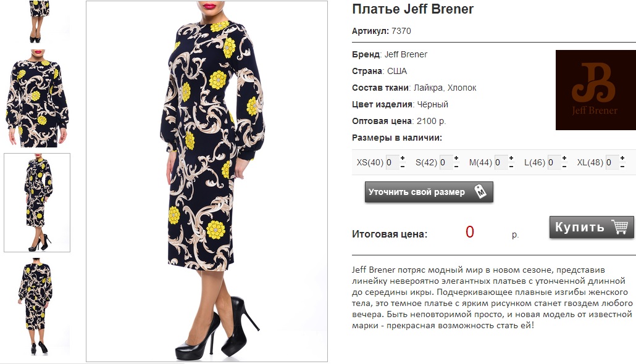Image resolution: width=636 pixels, height=364 pixels.
Task: Select the front-view dress thumbnail
Action: pos(37,99)
